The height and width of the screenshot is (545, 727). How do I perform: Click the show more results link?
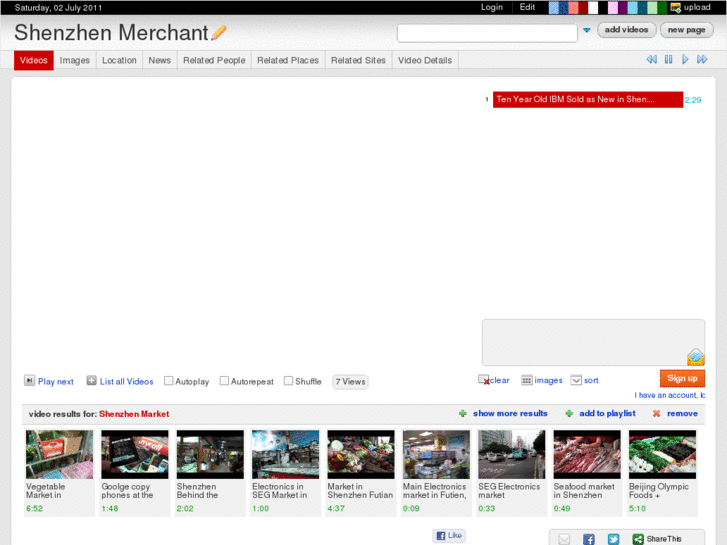(510, 413)
